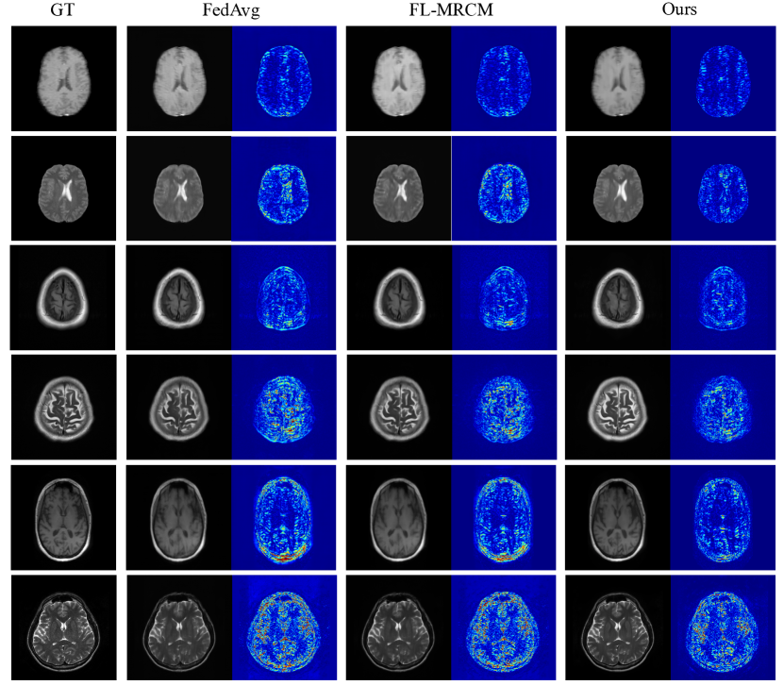This screenshot has height=685, width=784.
Task: Open FedAvg error heatmap in the fifth row
Action: click(284, 517)
